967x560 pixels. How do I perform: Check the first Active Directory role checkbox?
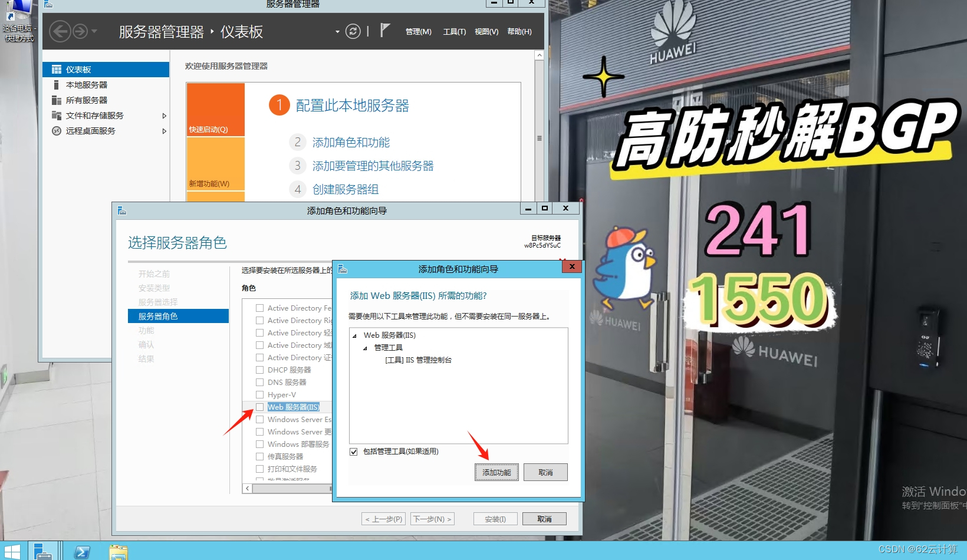point(259,308)
